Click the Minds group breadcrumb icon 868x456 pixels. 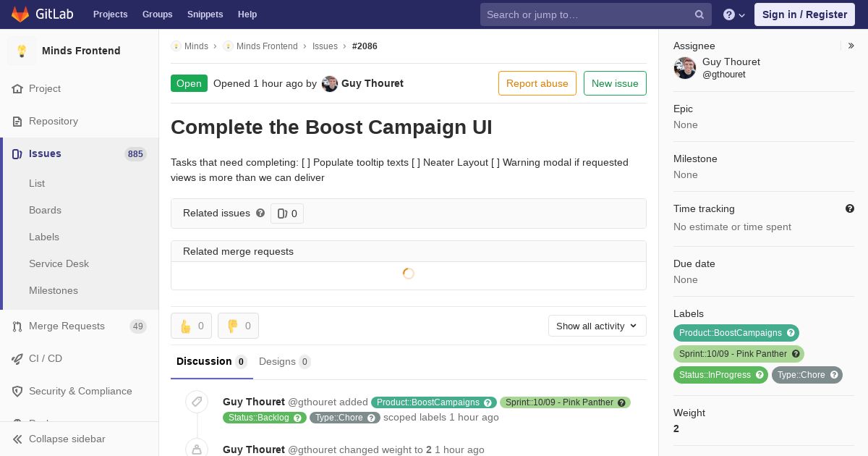176,46
